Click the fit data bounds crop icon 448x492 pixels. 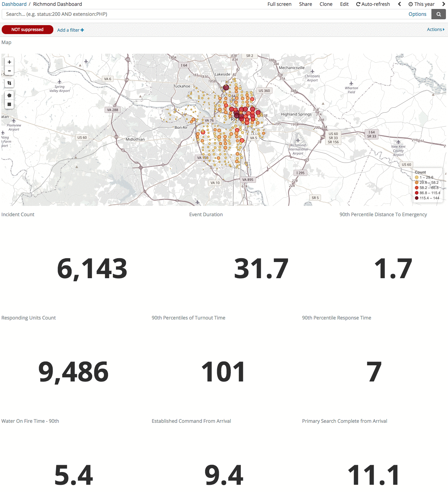pos(9,83)
